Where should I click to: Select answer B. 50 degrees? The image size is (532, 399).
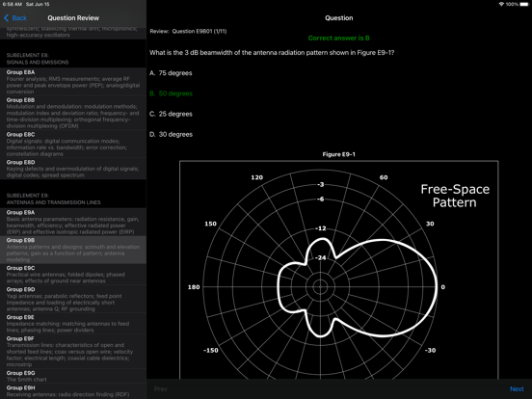point(171,93)
